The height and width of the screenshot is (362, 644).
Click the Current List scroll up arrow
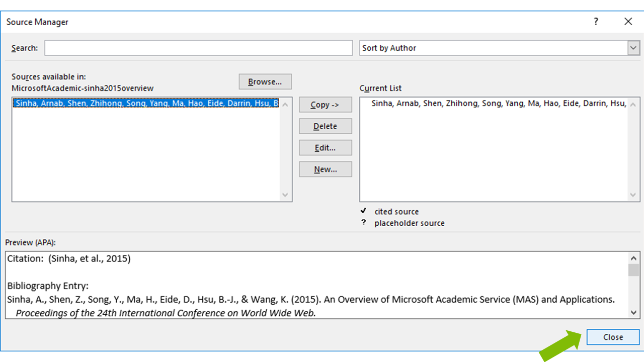click(x=633, y=105)
